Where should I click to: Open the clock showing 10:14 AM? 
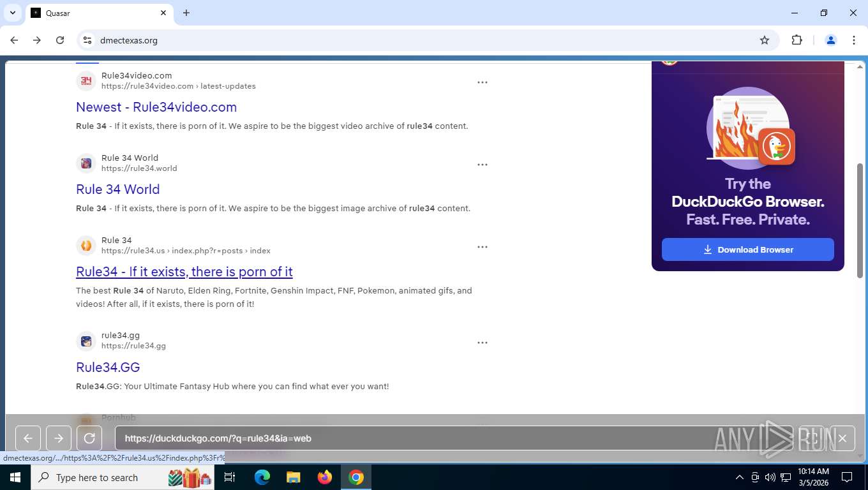(813, 477)
